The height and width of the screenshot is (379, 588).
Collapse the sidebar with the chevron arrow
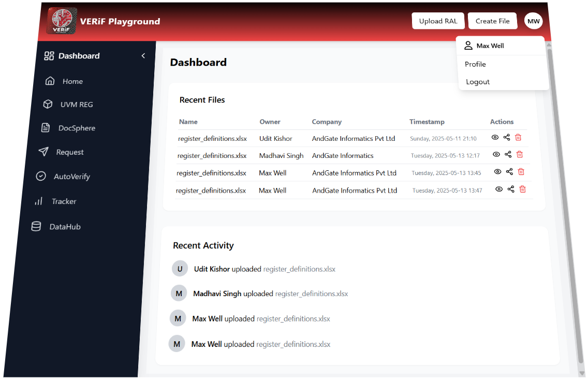pos(143,56)
